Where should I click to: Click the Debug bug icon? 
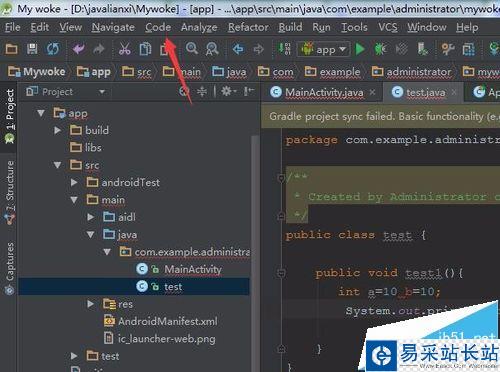(x=380, y=49)
